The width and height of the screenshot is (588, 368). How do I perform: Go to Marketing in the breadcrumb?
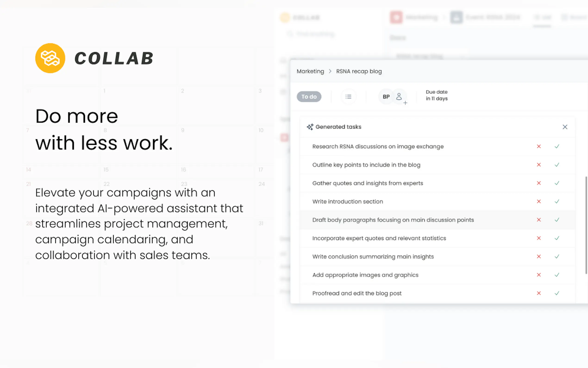click(310, 71)
